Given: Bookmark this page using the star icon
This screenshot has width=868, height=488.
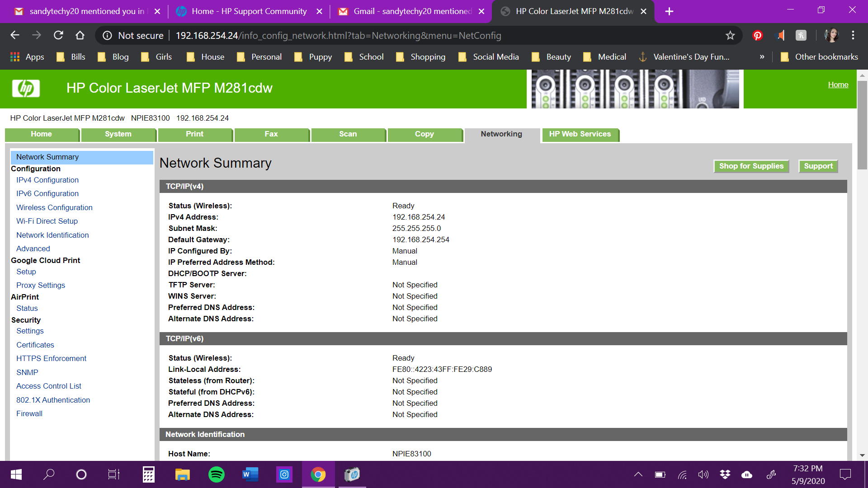Looking at the screenshot, I should (x=730, y=35).
